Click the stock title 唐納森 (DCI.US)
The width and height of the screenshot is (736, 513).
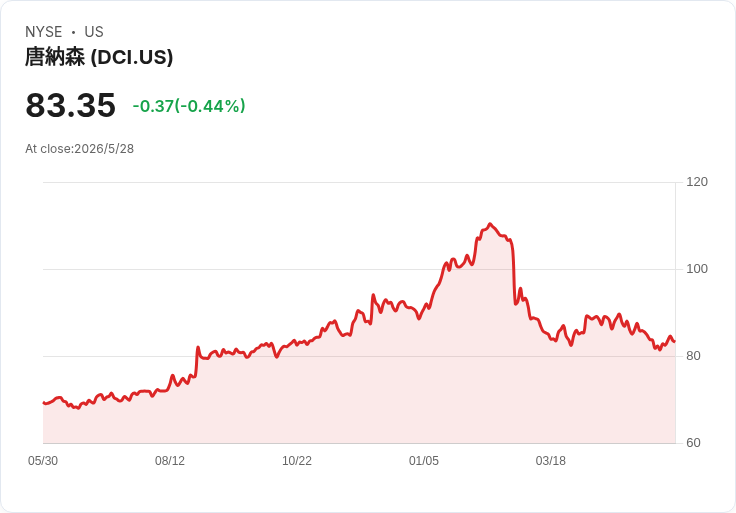tap(99, 57)
